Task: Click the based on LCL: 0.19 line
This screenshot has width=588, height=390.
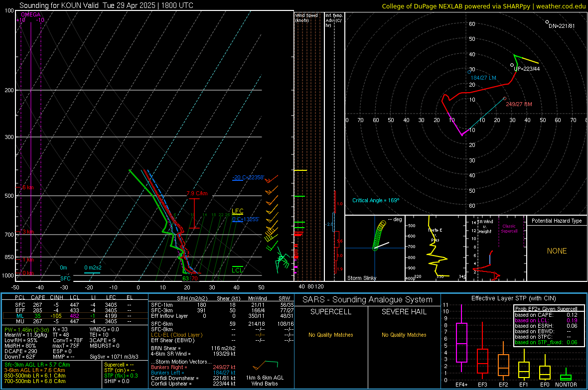Action: [546, 320]
